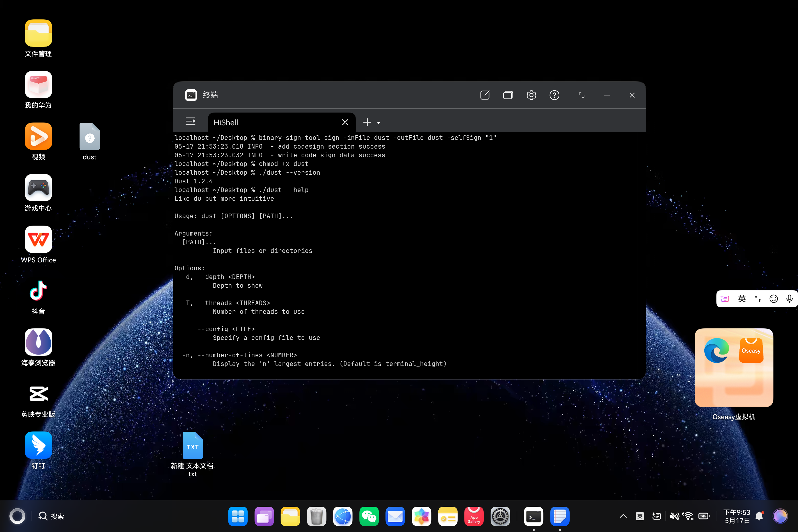Close the HiShell tab
Viewport: 798px width, 532px height.
[345, 123]
